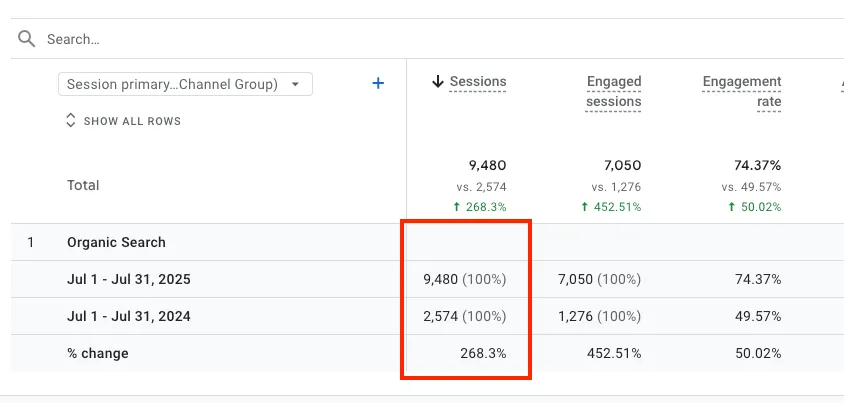Click the Sessions sort arrow icon
The height and width of the screenshot is (403, 844).
click(438, 82)
